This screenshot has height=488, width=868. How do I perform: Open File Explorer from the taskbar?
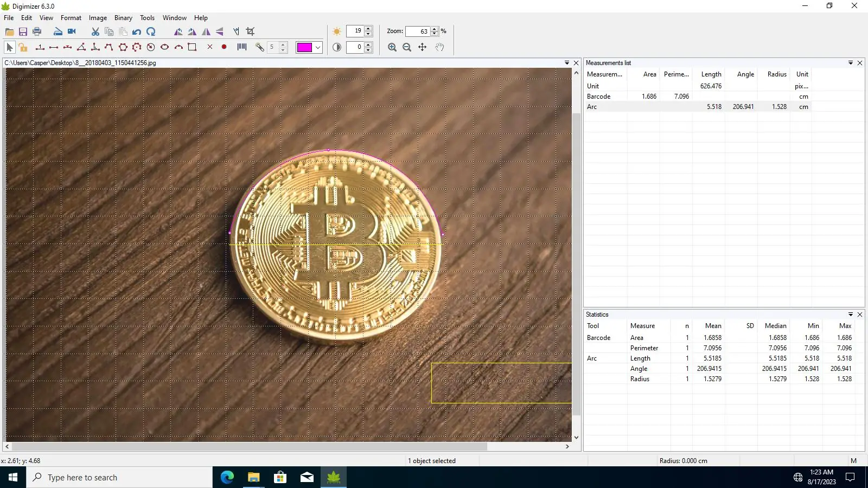254,477
